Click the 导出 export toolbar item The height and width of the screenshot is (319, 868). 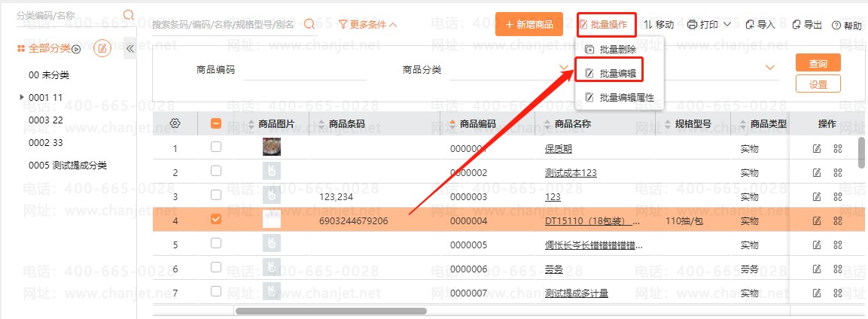coord(807,24)
